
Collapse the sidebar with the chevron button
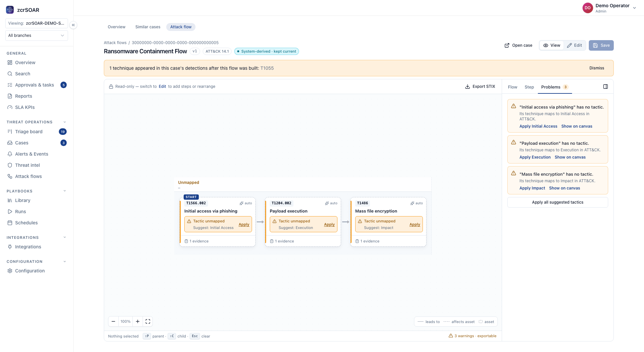pos(73,25)
